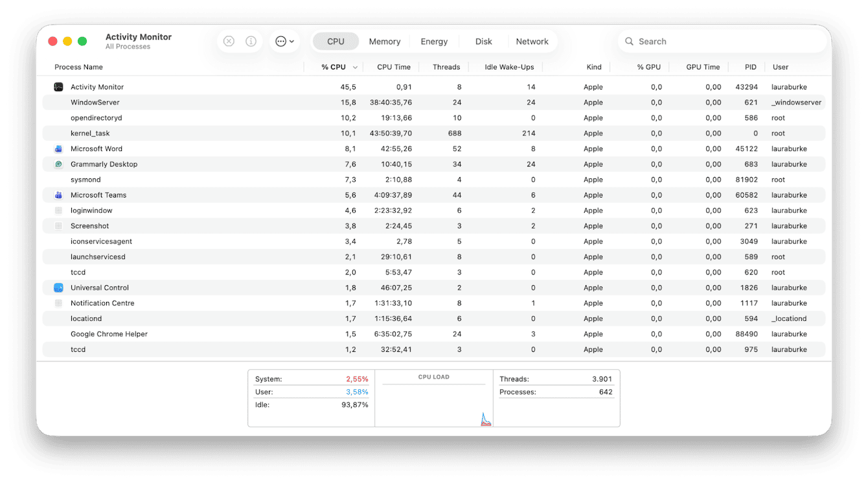Open process info with the i button
This screenshot has height=484, width=868.
(x=251, y=41)
